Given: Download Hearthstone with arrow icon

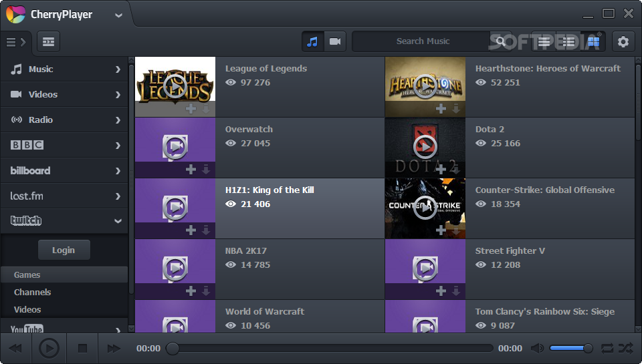Looking at the screenshot, I should 456,108.
